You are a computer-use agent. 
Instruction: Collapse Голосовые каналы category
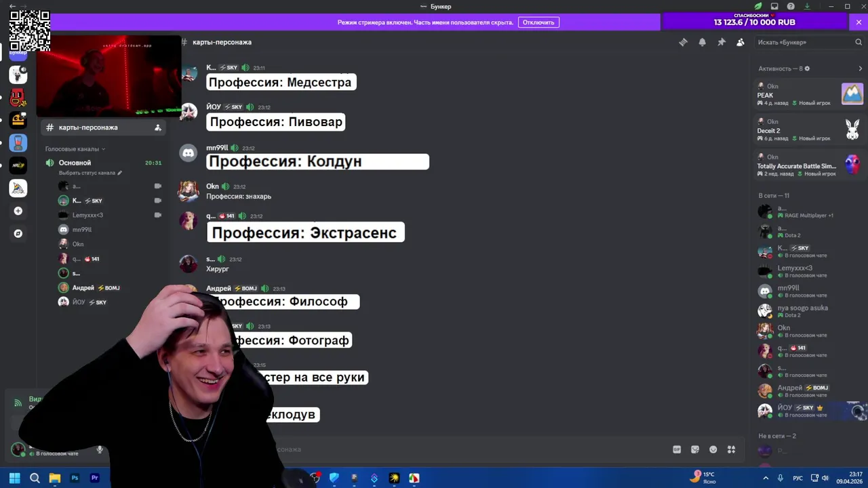pos(75,148)
